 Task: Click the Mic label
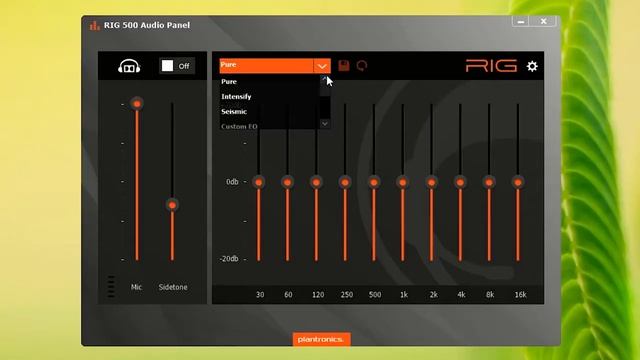click(136, 287)
